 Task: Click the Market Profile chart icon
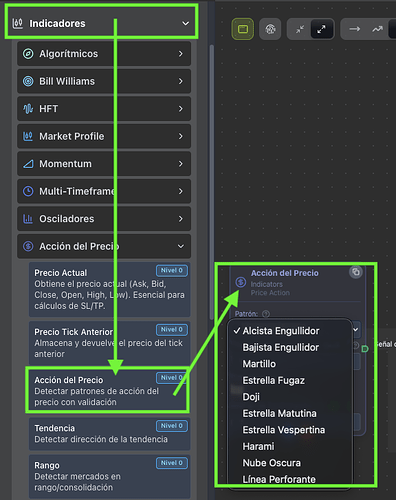click(x=28, y=136)
